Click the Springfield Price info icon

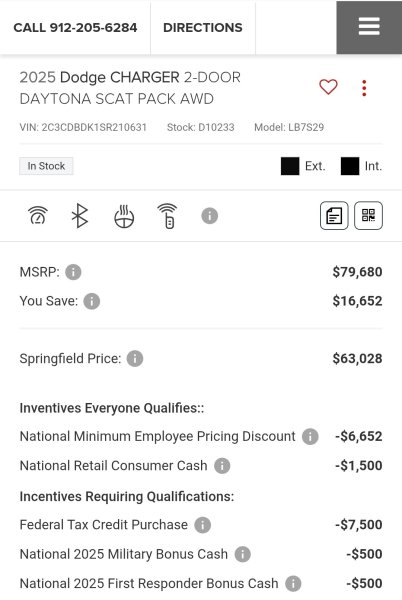(135, 359)
